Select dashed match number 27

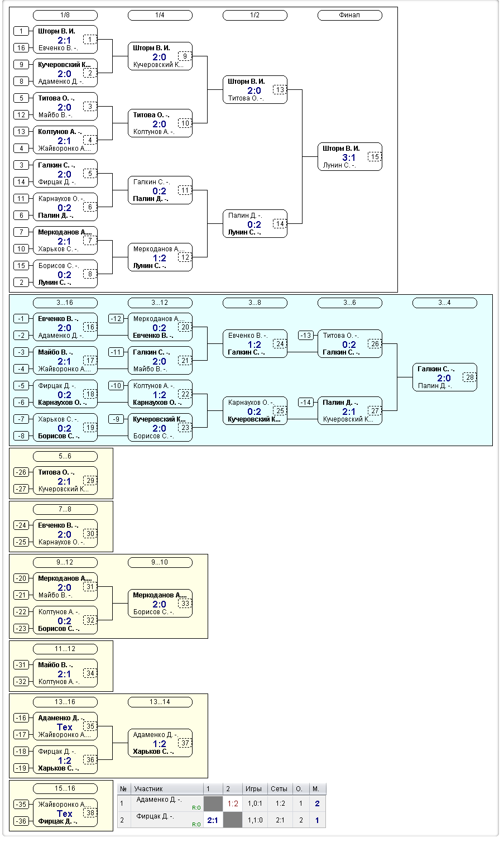point(375,411)
